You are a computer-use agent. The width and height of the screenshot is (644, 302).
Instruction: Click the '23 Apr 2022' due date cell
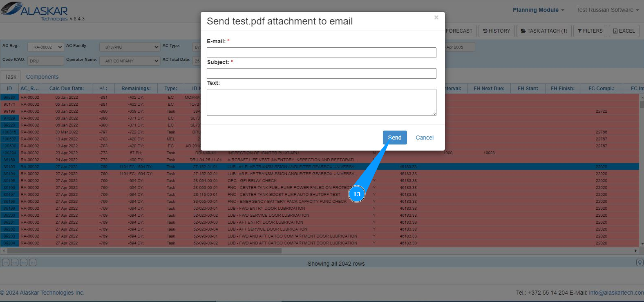tap(67, 153)
